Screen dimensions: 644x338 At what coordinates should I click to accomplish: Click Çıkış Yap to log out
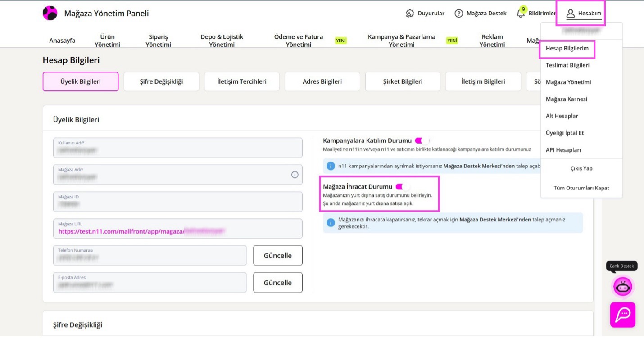(x=581, y=168)
